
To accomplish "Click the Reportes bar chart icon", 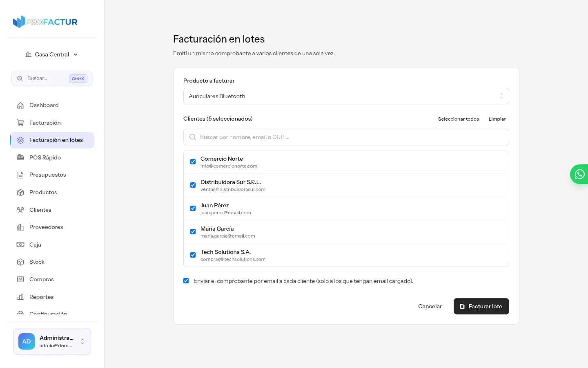I will click(x=20, y=297).
